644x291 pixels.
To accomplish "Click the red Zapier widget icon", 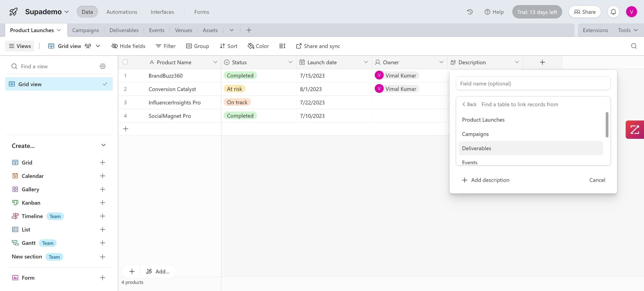I will pyautogui.click(x=635, y=130).
